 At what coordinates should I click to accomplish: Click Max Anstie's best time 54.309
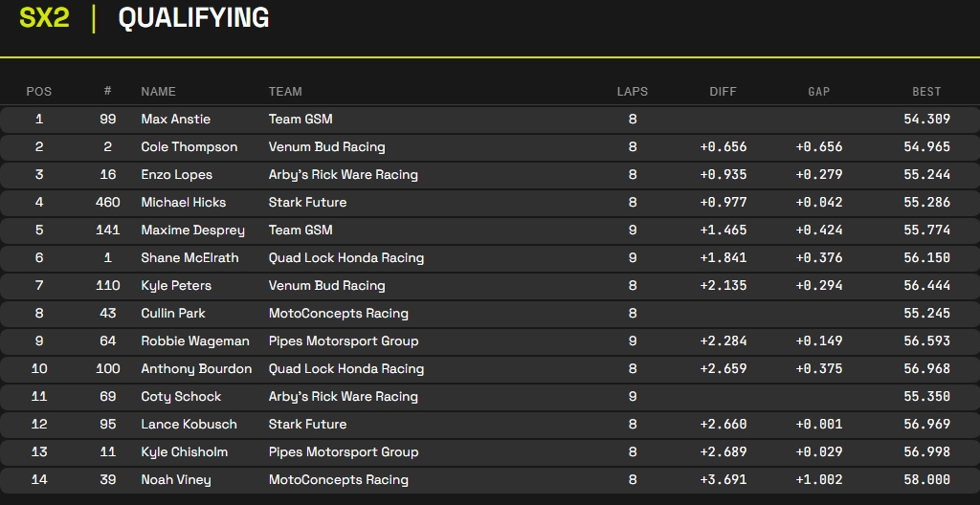[926, 120]
